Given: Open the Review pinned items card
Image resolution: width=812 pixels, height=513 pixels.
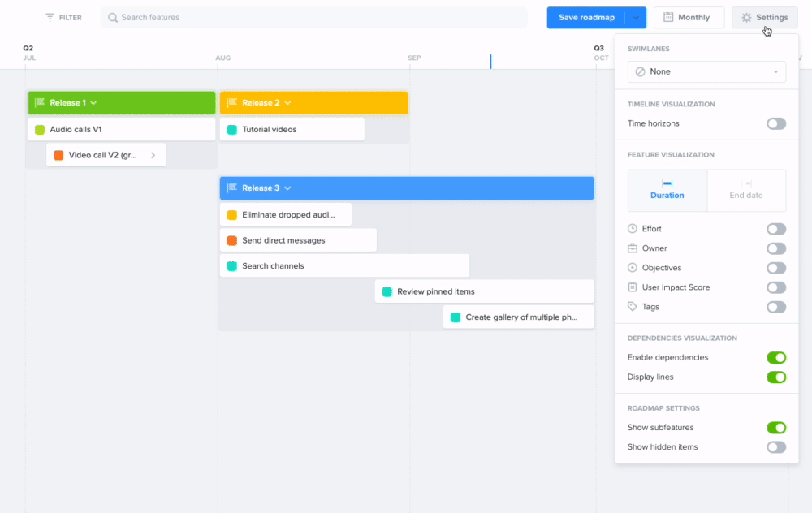Looking at the screenshot, I should (484, 291).
